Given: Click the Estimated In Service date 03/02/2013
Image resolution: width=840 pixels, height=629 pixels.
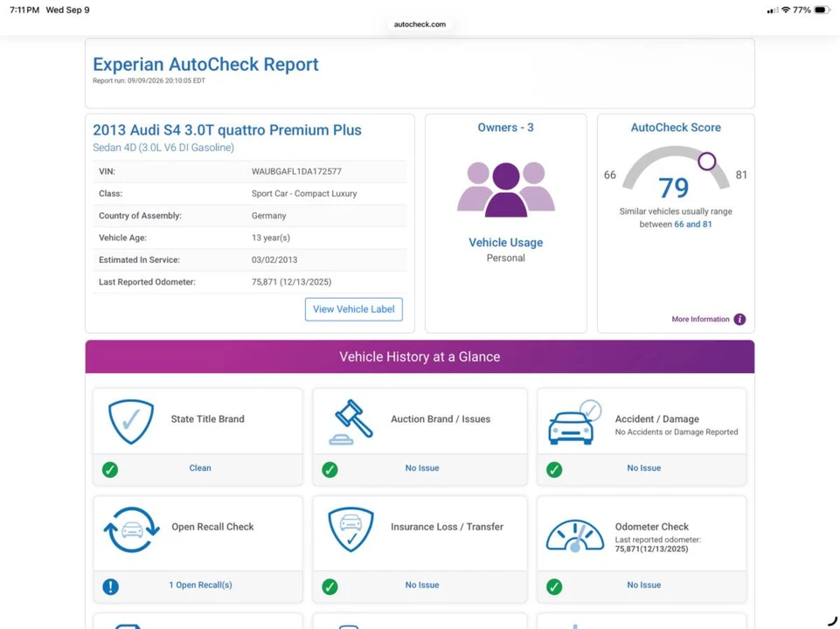Looking at the screenshot, I should 274,259.
